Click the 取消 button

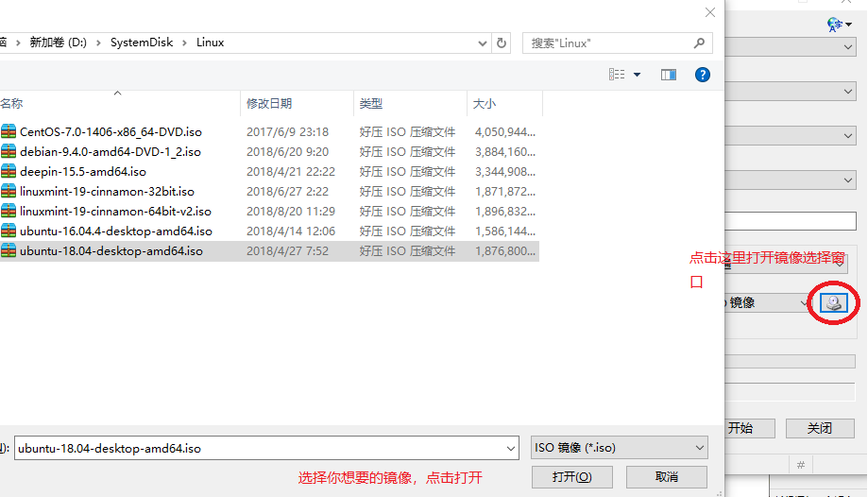click(x=667, y=477)
